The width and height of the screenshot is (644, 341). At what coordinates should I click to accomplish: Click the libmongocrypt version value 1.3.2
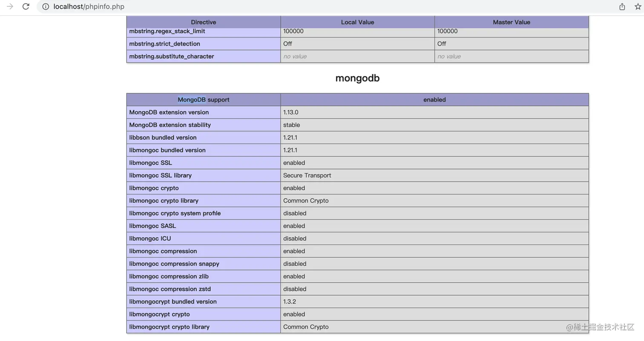[x=290, y=302]
